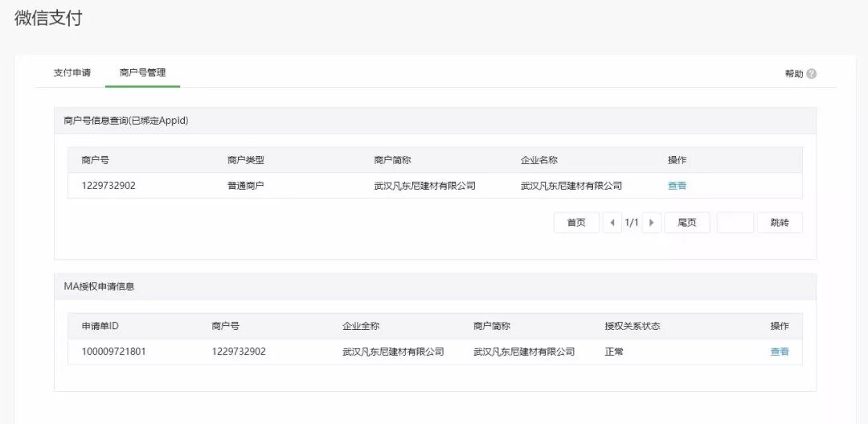Select the 商户号管理 tab

pos(142,72)
